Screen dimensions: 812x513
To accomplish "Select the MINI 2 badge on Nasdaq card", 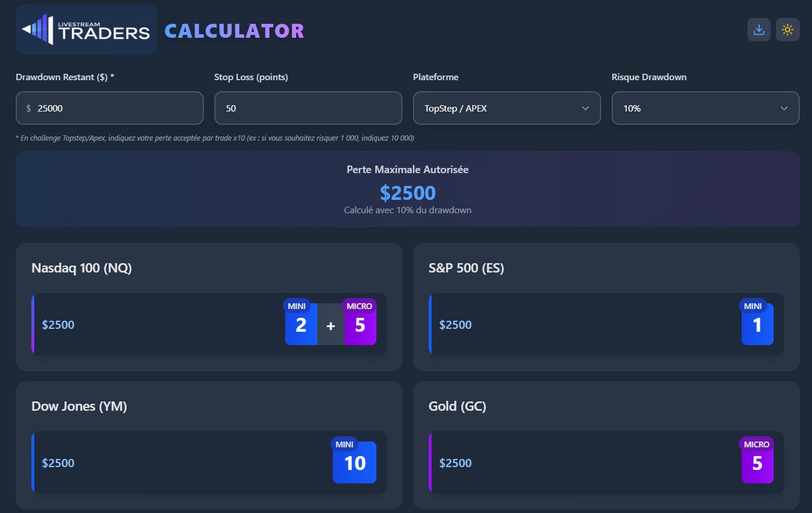I will tap(301, 324).
